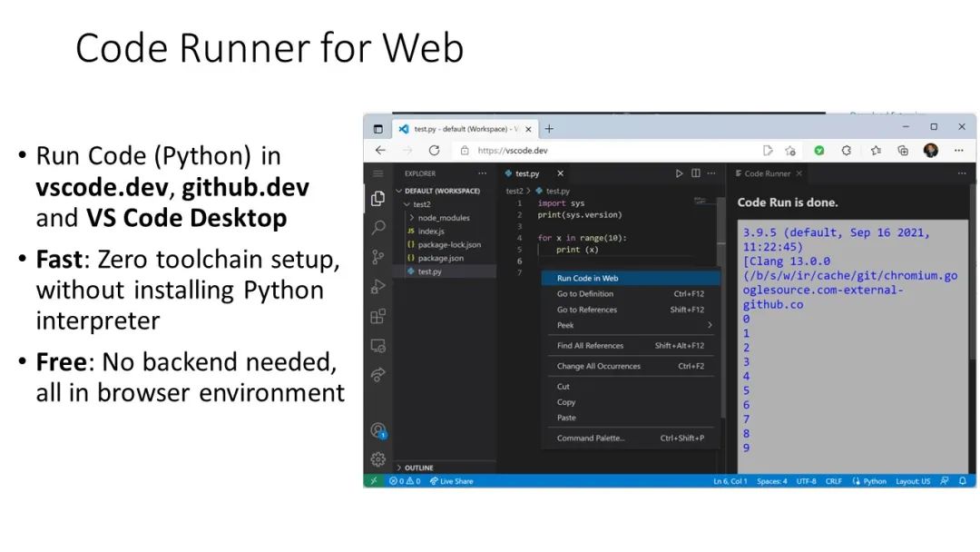The height and width of the screenshot is (552, 980).
Task: Select the vscode.dev browser tab
Action: pyautogui.click(x=465, y=129)
